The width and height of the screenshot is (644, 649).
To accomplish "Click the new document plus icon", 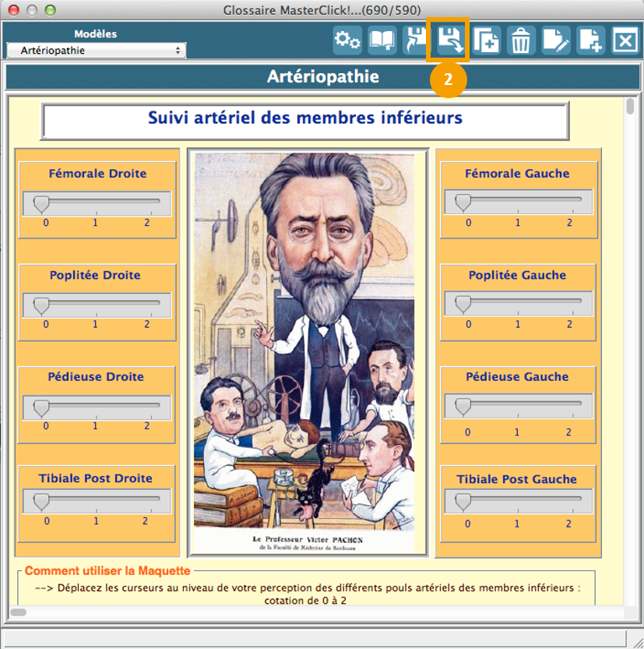I will coord(590,41).
